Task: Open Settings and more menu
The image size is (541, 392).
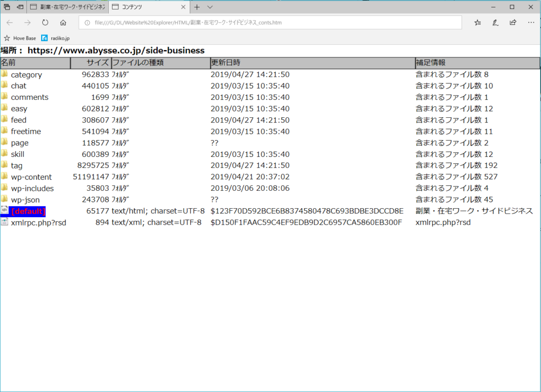Action: (531, 22)
